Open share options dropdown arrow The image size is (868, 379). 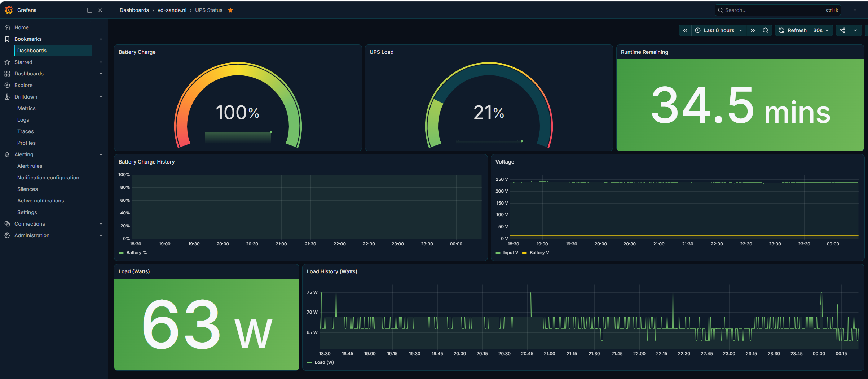coord(855,30)
